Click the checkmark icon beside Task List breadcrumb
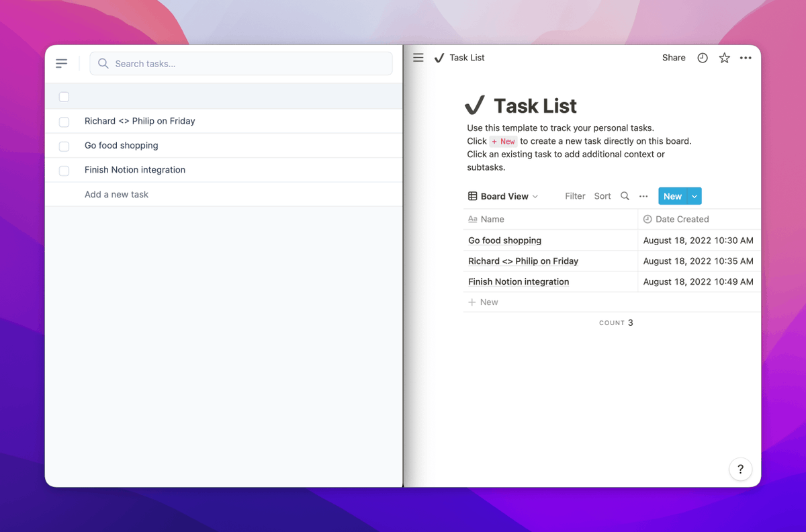806x532 pixels. pyautogui.click(x=439, y=58)
